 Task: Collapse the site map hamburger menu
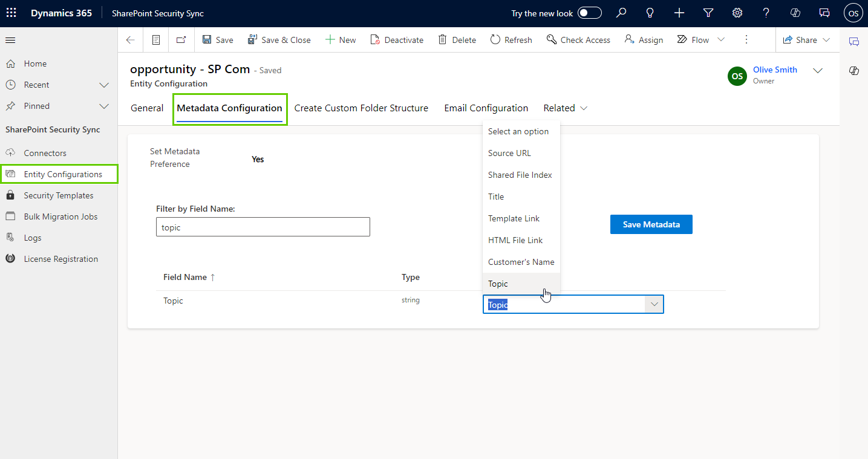tap(10, 41)
